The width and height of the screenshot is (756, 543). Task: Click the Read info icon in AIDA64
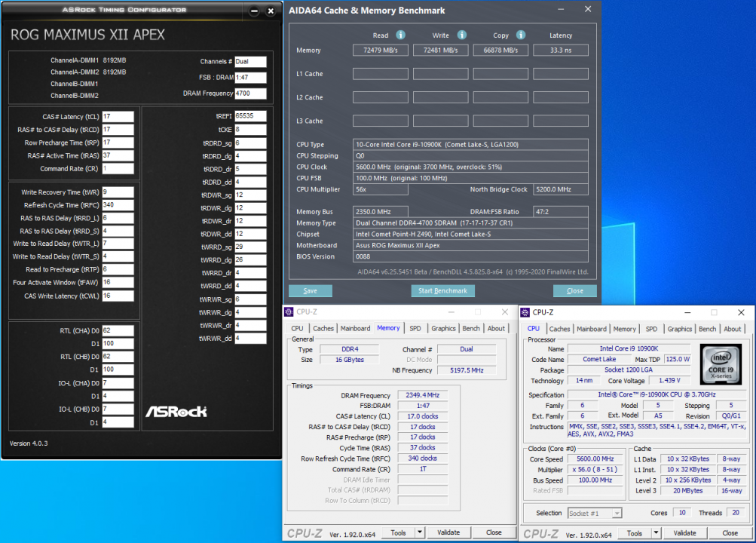pyautogui.click(x=400, y=35)
